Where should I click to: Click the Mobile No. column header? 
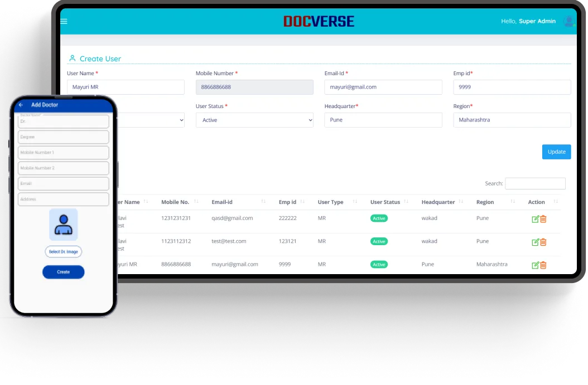pos(175,202)
